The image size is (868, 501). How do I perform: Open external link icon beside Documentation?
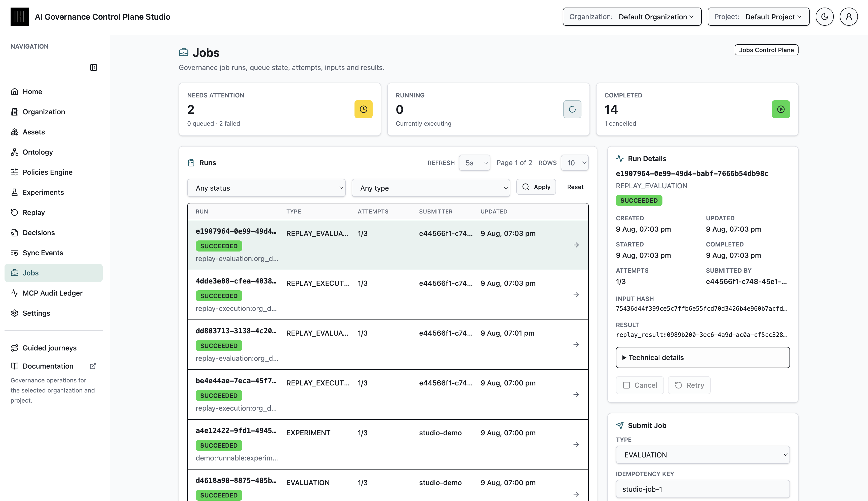[x=93, y=366]
